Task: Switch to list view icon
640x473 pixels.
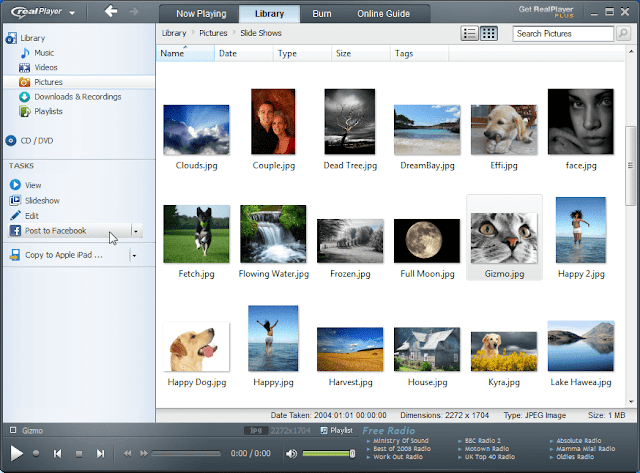Action: 469,33
